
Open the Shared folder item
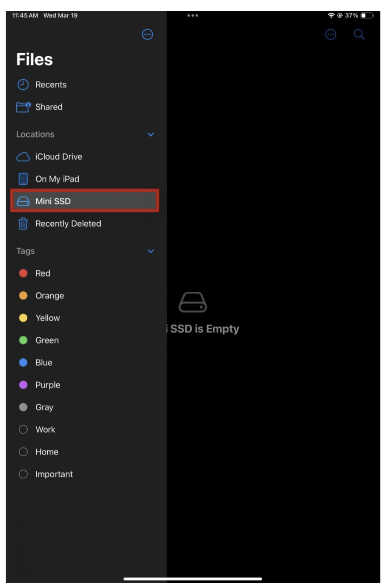coord(49,107)
